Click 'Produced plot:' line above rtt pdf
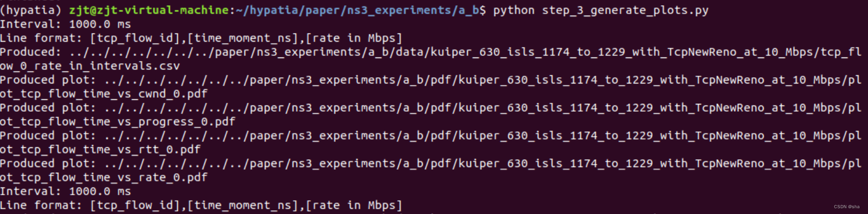The width and height of the screenshot is (868, 214). coord(431,136)
